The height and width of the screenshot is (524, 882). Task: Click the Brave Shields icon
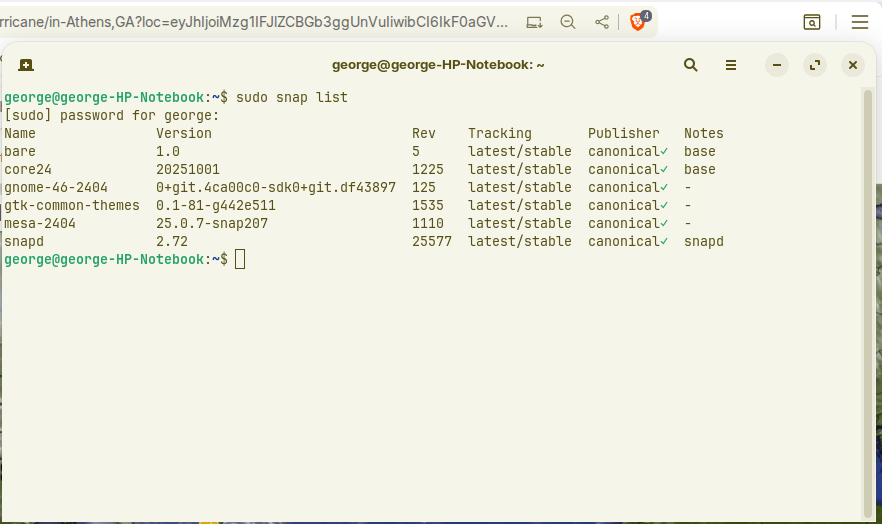point(638,21)
